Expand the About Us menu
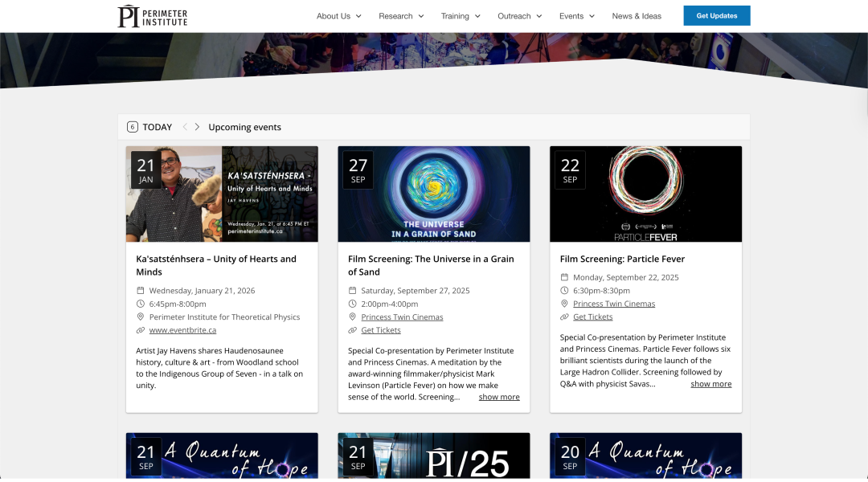 (338, 16)
